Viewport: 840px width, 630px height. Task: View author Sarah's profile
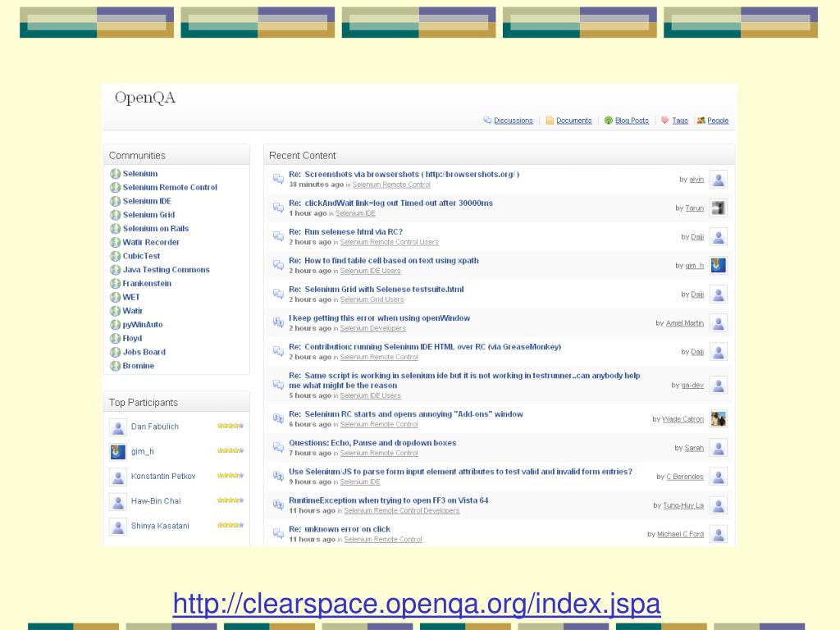[x=694, y=448]
